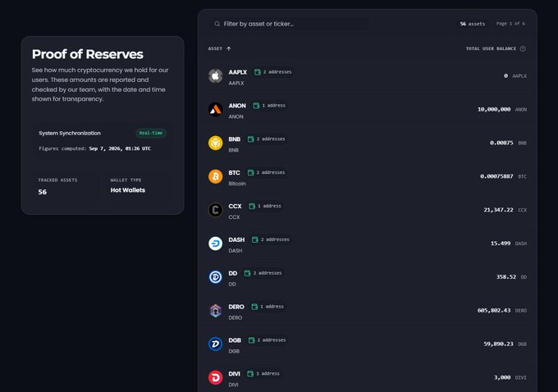The image size is (558, 392).
Task: Click wallet icon in ANON row
Action: point(256,105)
